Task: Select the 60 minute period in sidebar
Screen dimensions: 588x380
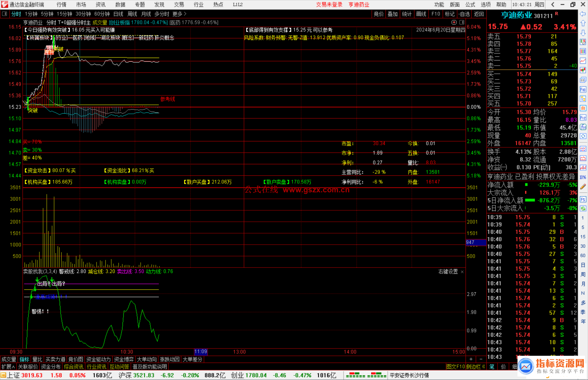Action: [x=583, y=256]
